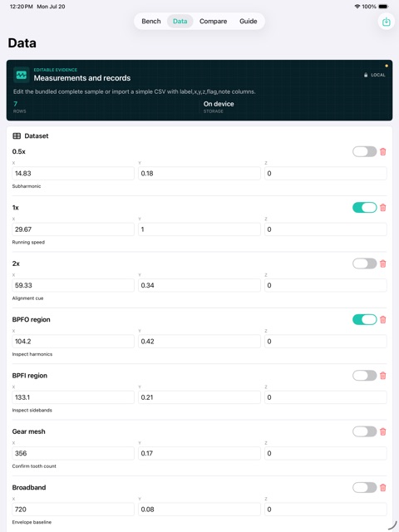Check the Wi-Fi status icon

click(x=357, y=7)
